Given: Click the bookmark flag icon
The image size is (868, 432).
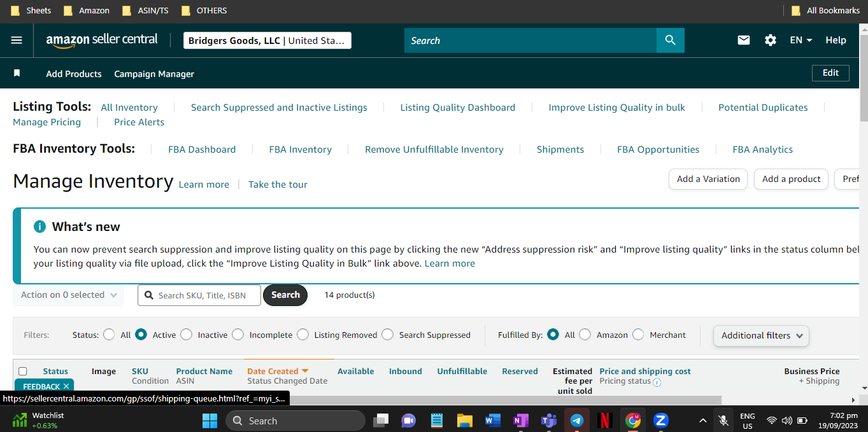Looking at the screenshot, I should click(x=17, y=73).
